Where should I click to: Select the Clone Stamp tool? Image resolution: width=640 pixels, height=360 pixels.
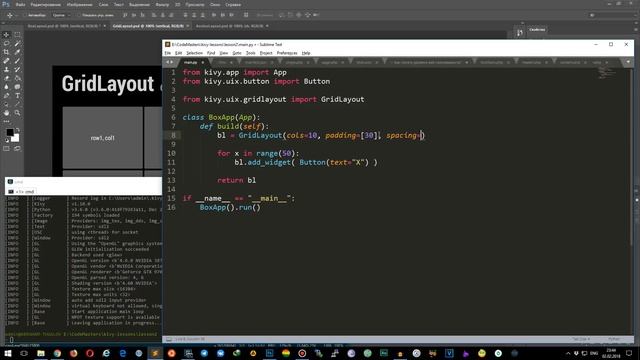[6, 69]
